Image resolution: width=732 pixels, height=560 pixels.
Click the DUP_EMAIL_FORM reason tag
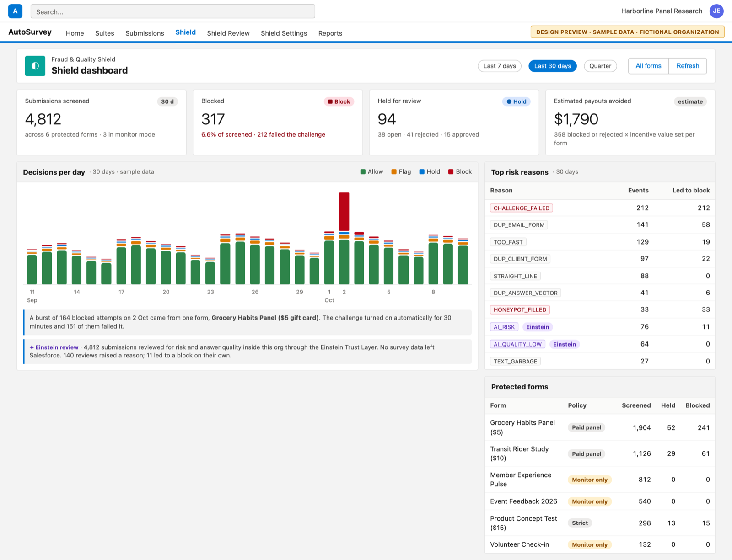519,225
